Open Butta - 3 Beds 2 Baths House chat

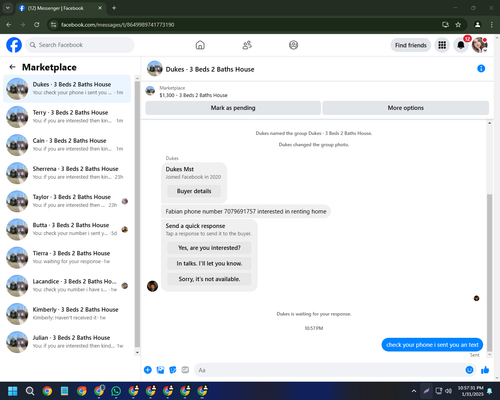click(x=67, y=229)
